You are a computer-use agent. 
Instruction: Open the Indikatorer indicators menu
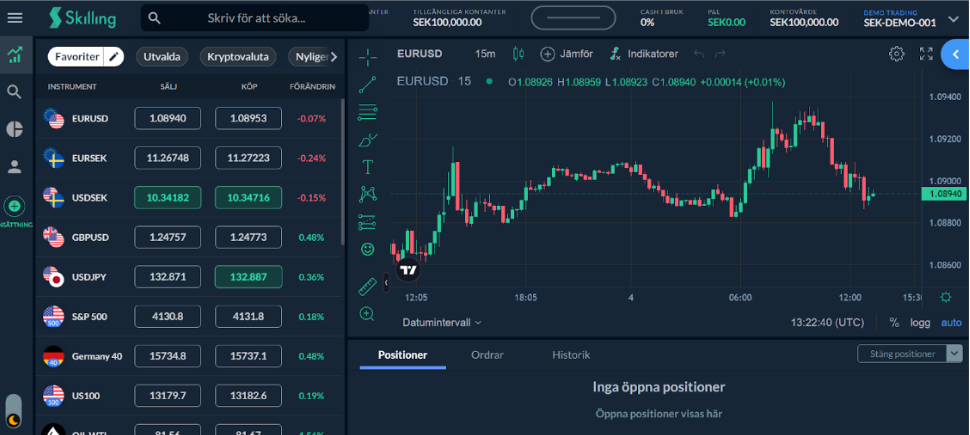(x=643, y=54)
